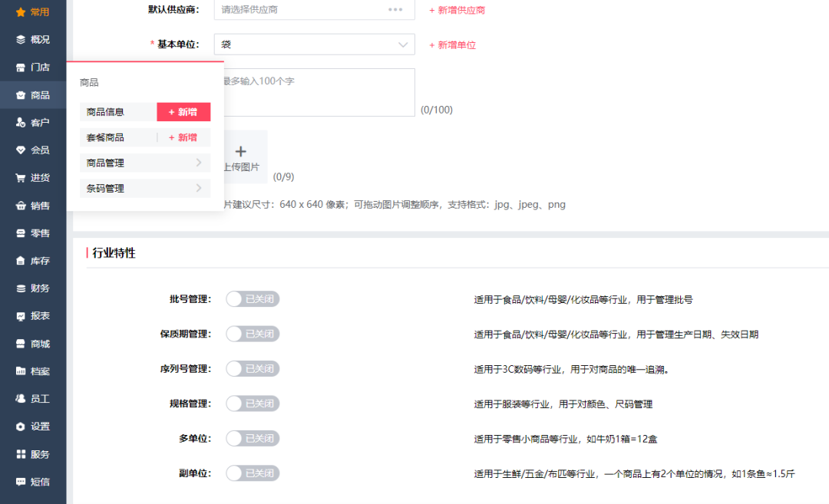Turn on 保质期管理
Screen dimensions: 829x504
(253, 334)
